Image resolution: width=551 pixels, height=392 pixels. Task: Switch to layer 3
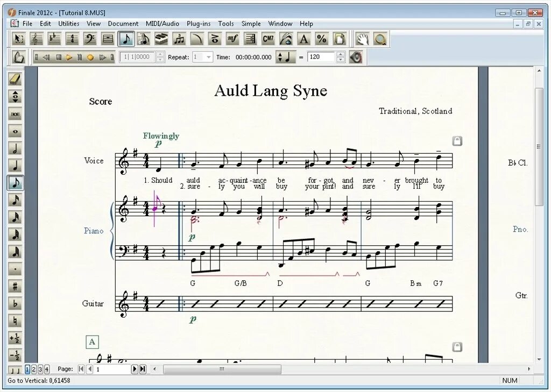tap(40, 369)
